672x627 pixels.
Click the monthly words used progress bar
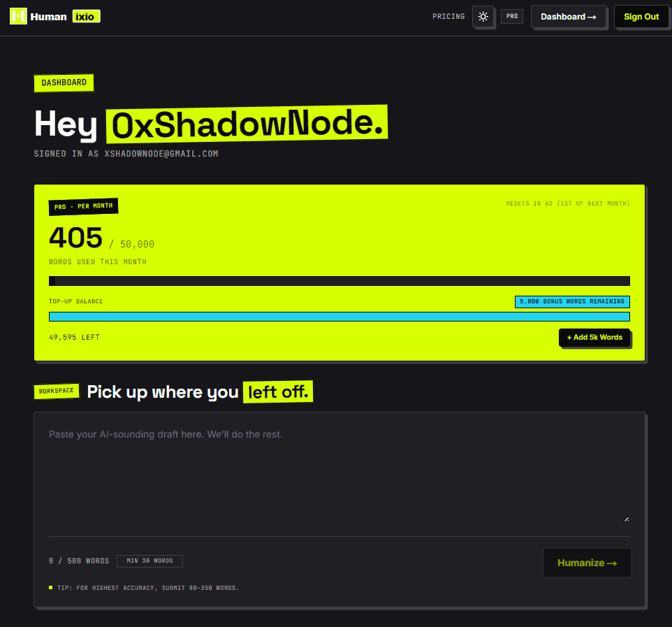(x=339, y=281)
